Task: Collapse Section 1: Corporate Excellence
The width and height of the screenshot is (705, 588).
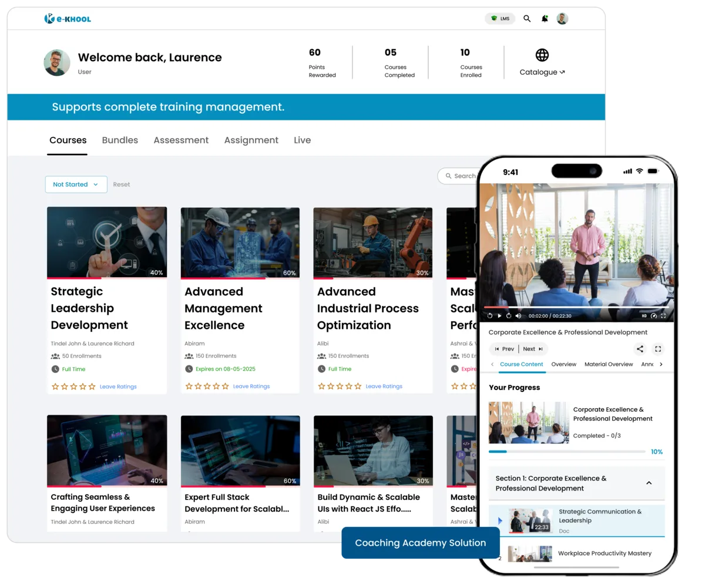Action: click(x=650, y=482)
